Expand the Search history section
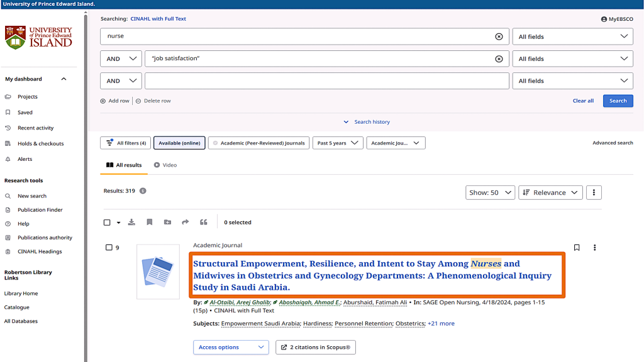 pos(367,122)
